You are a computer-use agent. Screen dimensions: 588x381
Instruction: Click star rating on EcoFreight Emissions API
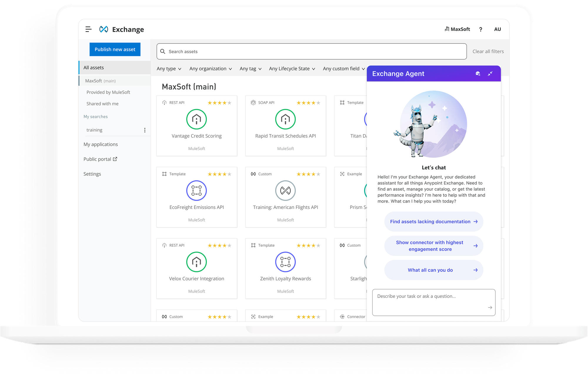pyautogui.click(x=220, y=174)
